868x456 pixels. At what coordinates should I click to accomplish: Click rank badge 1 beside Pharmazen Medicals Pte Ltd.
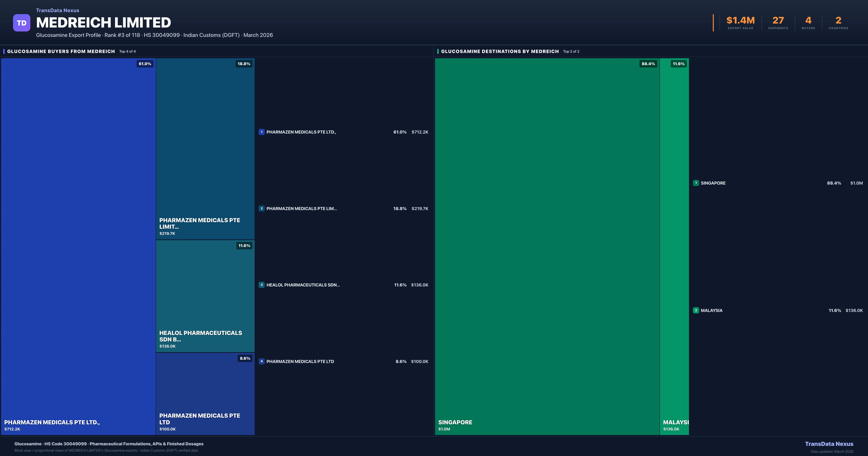click(261, 132)
